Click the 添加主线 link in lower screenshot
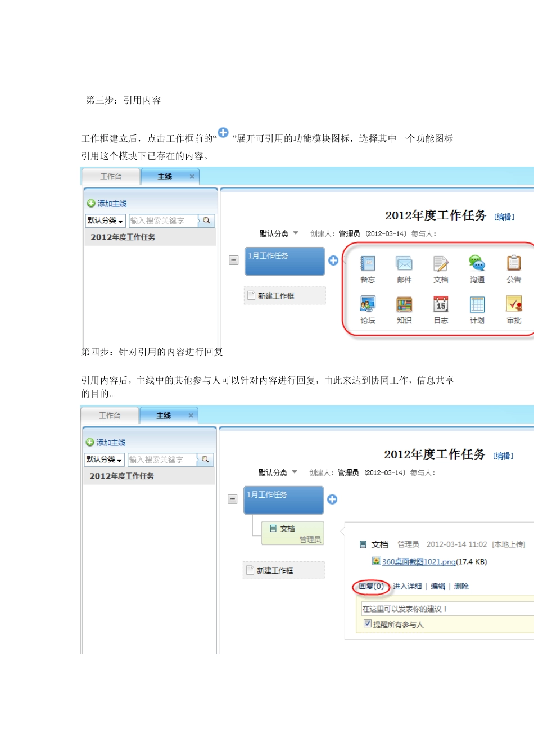Screen dimensions: 534x756 click(111, 443)
